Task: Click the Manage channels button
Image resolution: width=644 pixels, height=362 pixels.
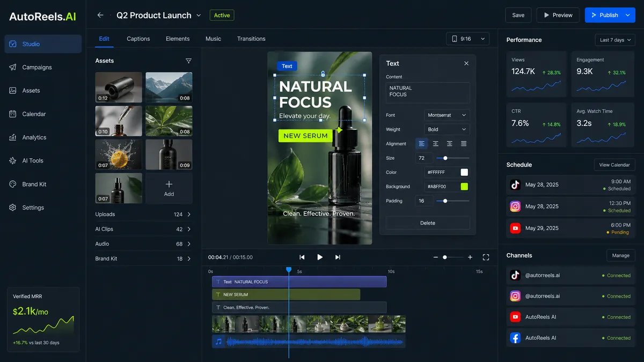Action: pos(621,255)
